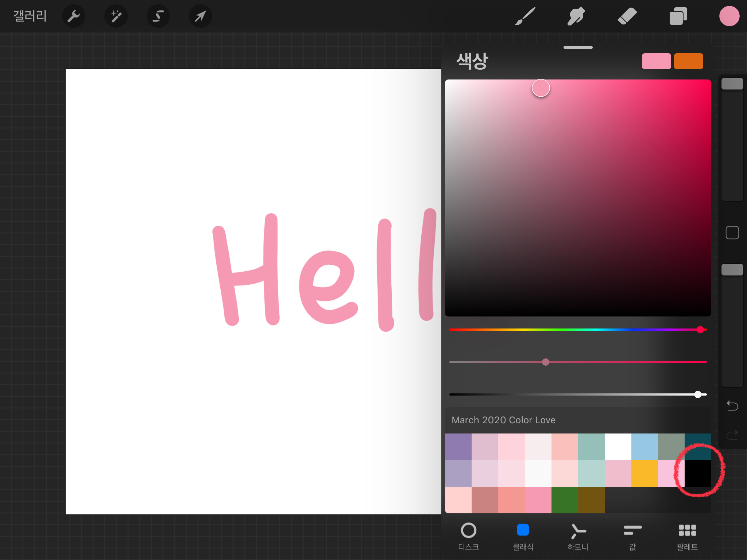The height and width of the screenshot is (560, 747).
Task: Open the 팔레트 palettes tab
Action: tap(687, 536)
